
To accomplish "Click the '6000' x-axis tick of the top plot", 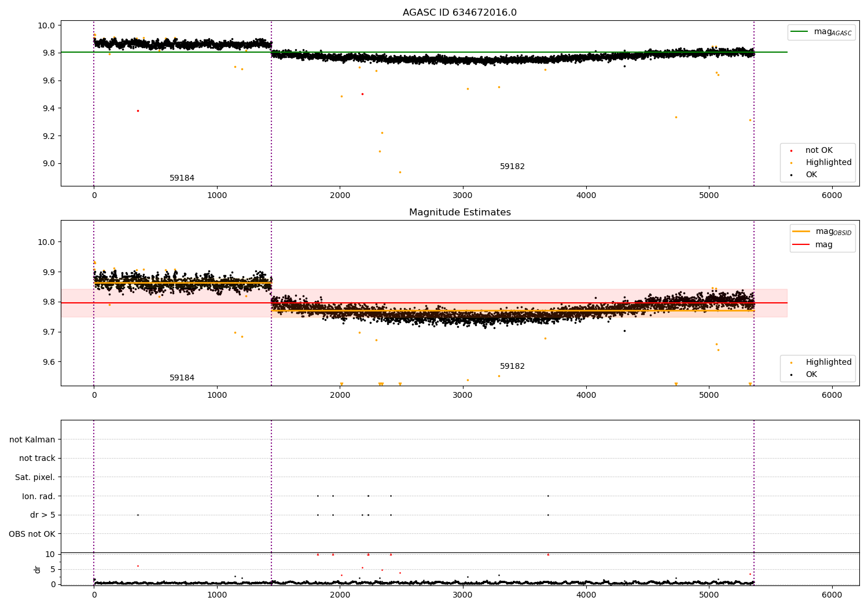I will click(x=832, y=196).
